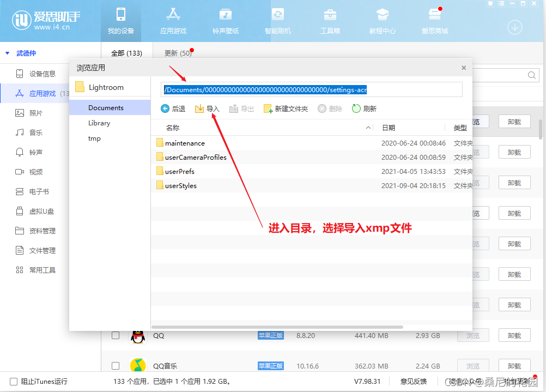Click the path input field

coord(311,90)
